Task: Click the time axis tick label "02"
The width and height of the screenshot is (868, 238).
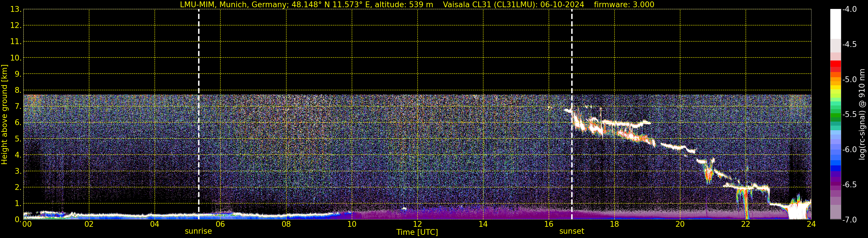Action: click(x=89, y=224)
